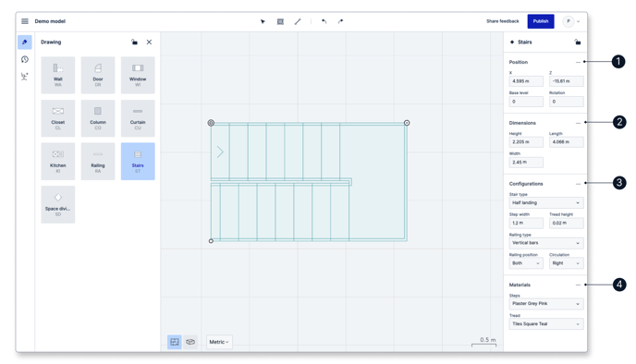The width and height of the screenshot is (636, 364).
Task: Edit the Width dimension field
Action: click(x=526, y=163)
